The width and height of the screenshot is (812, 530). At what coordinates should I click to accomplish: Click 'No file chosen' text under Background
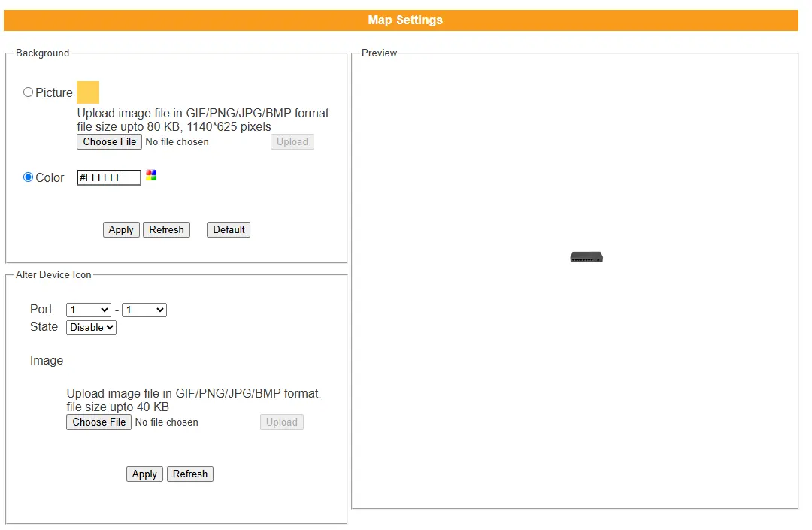point(177,142)
